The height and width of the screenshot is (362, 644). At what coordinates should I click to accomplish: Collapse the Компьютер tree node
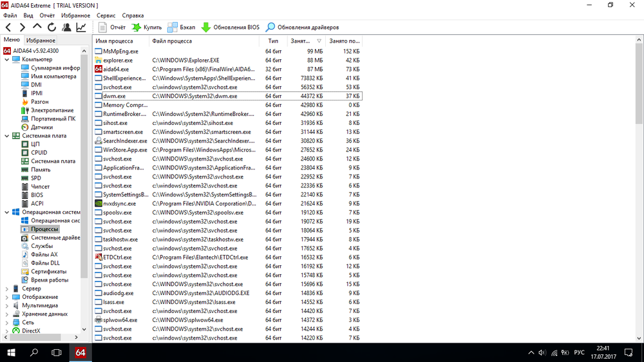click(x=7, y=59)
